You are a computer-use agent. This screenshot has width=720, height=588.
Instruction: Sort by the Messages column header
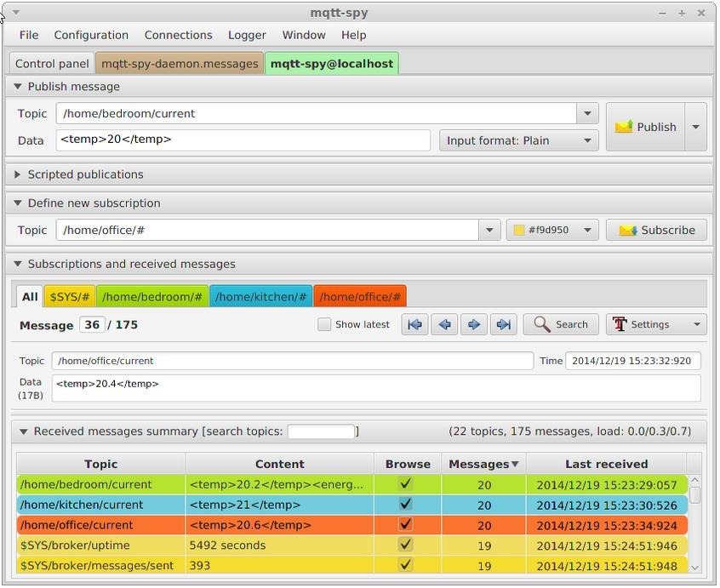point(483,464)
